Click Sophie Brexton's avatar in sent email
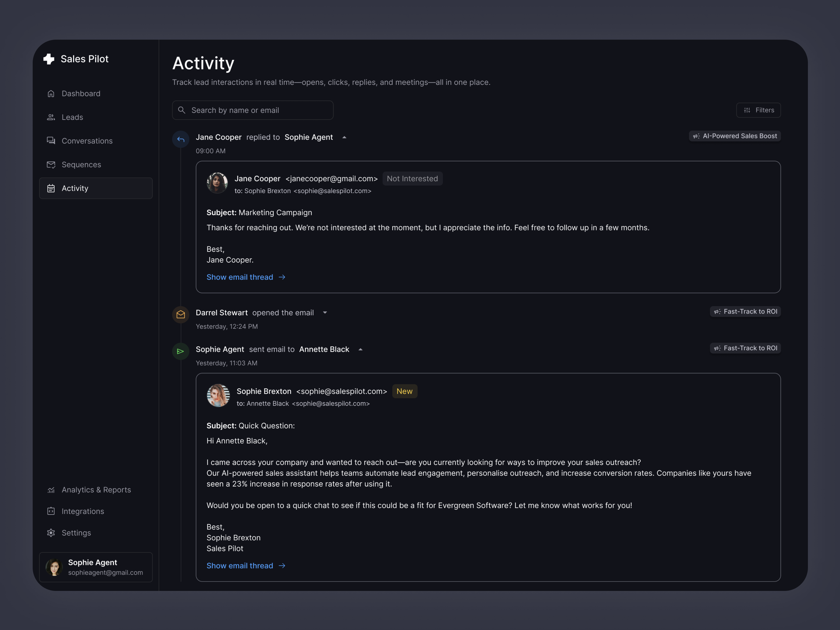 click(x=218, y=395)
